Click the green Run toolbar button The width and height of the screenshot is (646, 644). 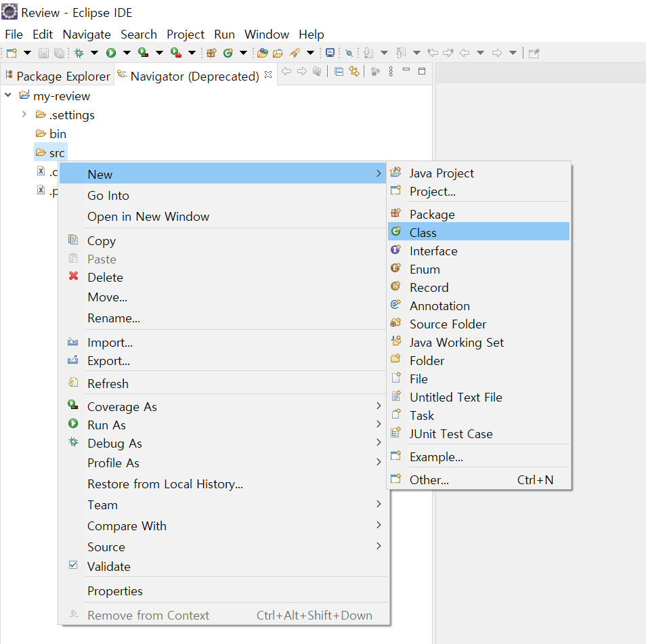tap(111, 53)
